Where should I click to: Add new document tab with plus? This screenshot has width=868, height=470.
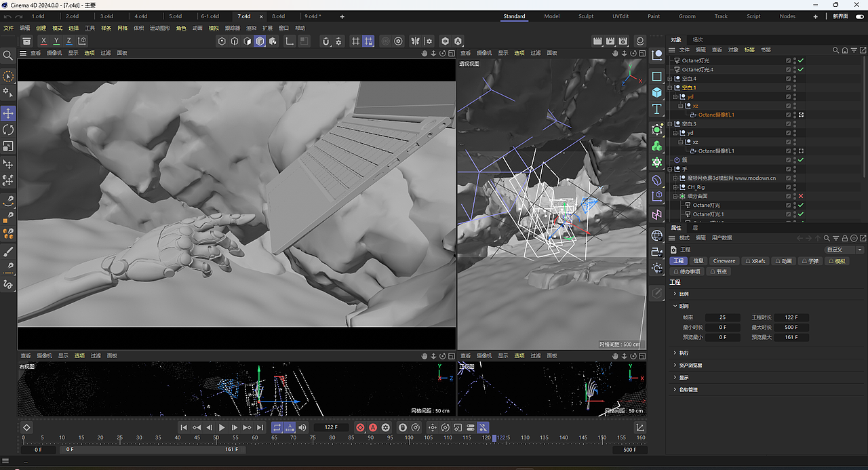342,16
